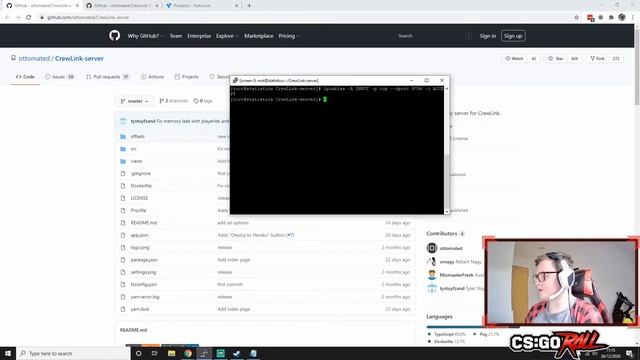Switch to the Code tab
The height and width of the screenshot is (360, 640).
coord(25,77)
